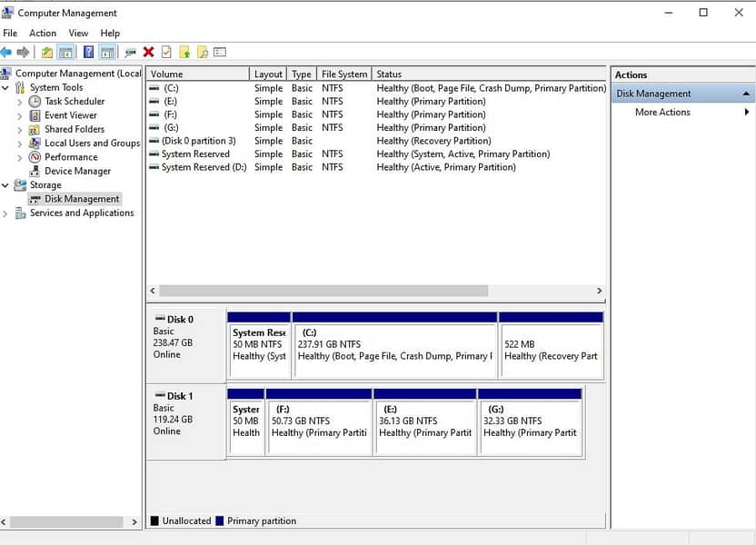Click the black Unallocated legend swatch
The height and width of the screenshot is (545, 756).
pos(154,520)
